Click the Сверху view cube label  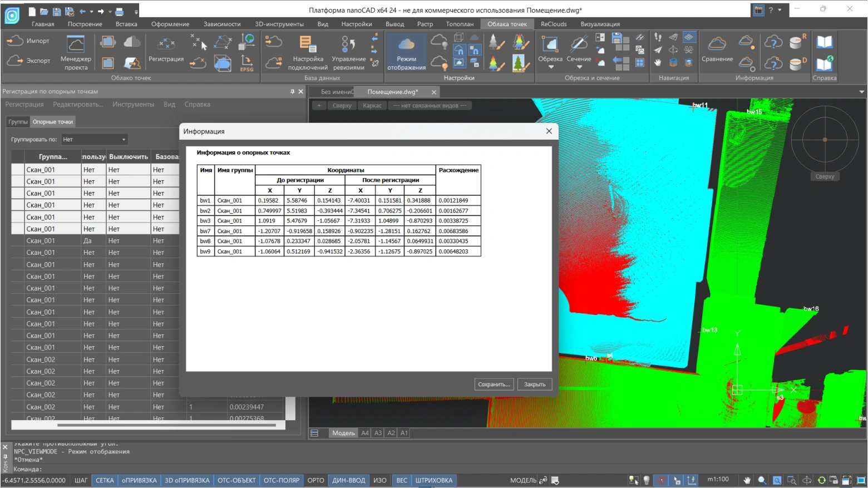[x=825, y=176]
